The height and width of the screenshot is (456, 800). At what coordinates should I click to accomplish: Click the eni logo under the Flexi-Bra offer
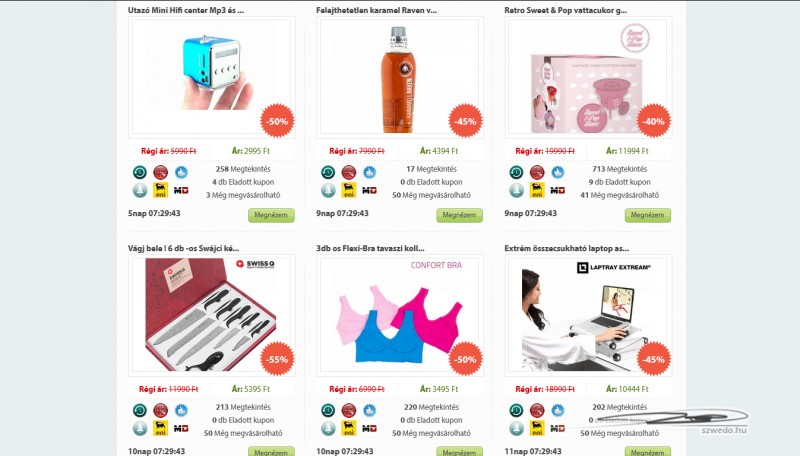coord(349,428)
